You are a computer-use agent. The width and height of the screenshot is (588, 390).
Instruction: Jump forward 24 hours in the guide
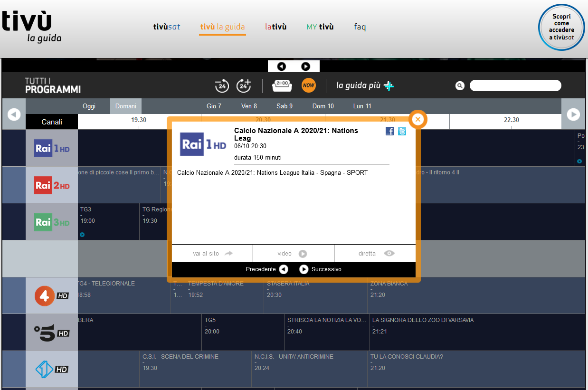click(244, 86)
